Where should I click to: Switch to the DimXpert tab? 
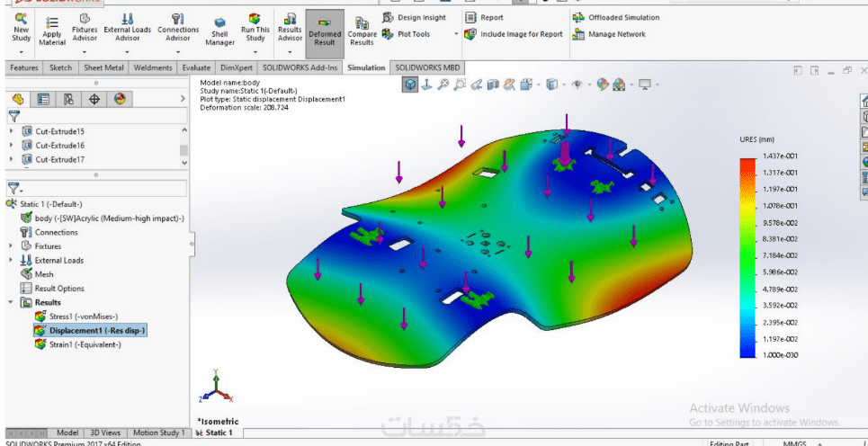tap(237, 67)
